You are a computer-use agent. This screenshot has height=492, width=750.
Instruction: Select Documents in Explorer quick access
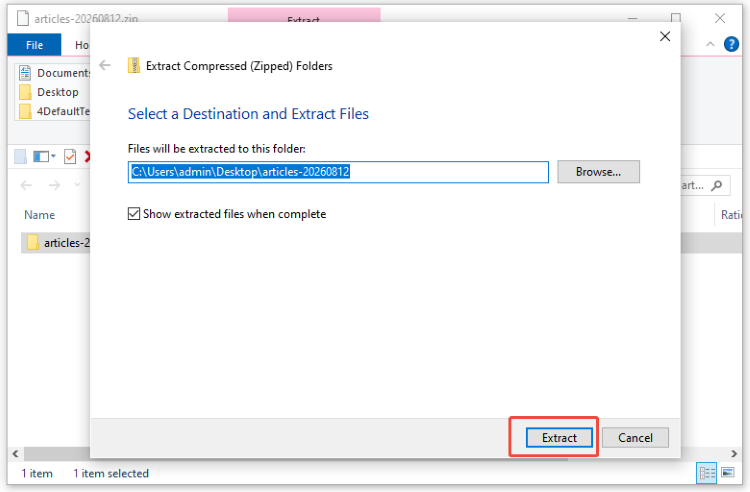[x=55, y=73]
